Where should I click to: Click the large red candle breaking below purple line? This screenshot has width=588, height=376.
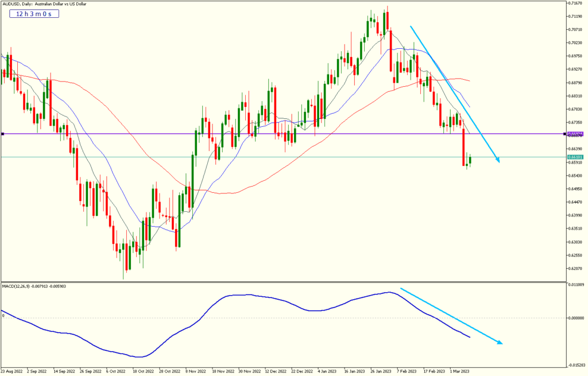coord(463,148)
